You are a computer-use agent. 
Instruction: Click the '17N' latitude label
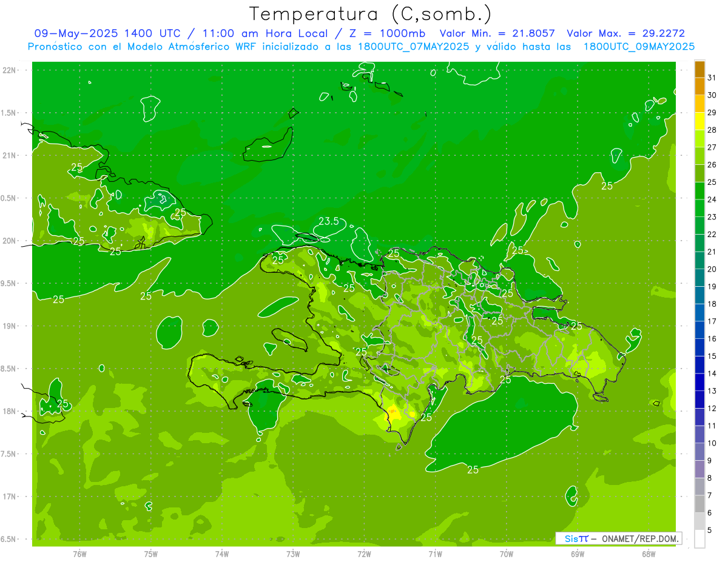(10, 497)
